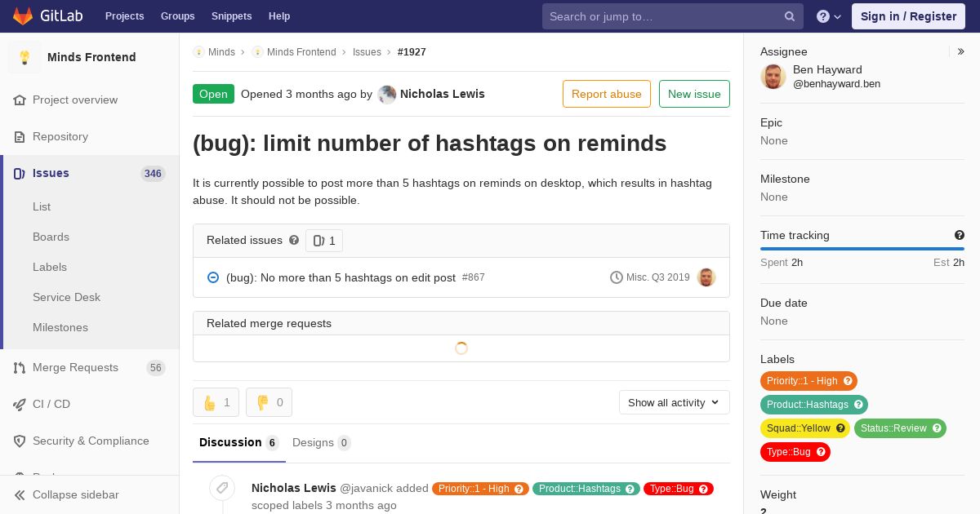Click help icon on Priority::1 - High sidebar label
Image resolution: width=980 pixels, height=514 pixels.
(x=848, y=381)
